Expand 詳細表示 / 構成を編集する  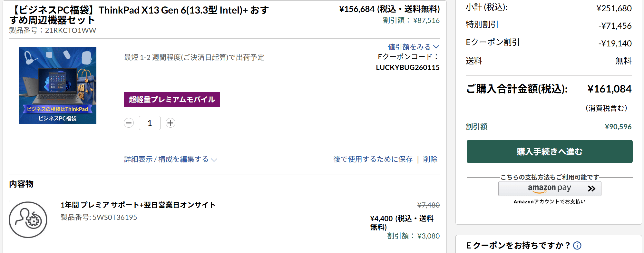[171, 159]
